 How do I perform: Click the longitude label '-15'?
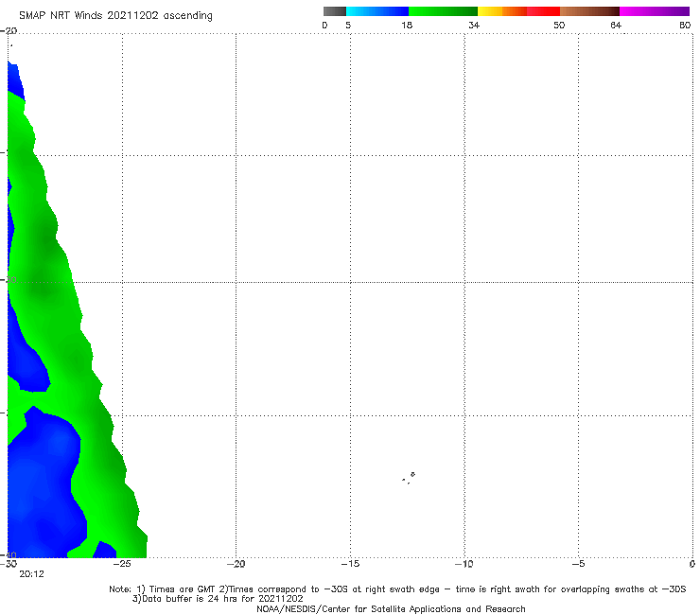(x=350, y=564)
